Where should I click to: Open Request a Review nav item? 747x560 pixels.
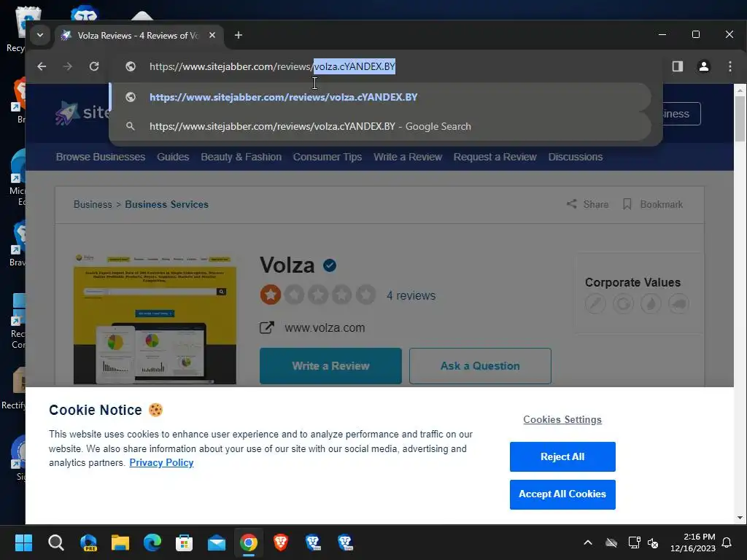point(495,157)
